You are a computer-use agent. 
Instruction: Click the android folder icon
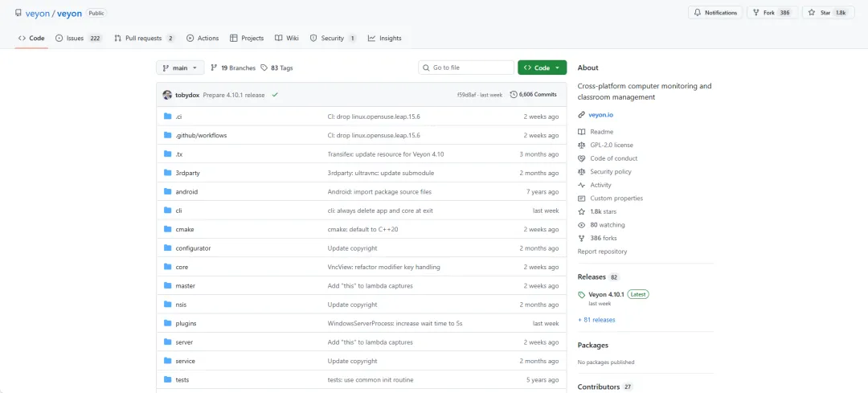[168, 191]
